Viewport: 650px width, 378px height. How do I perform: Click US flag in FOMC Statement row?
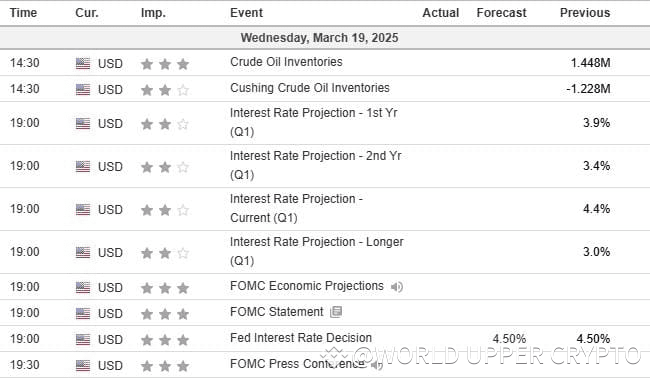(83, 313)
